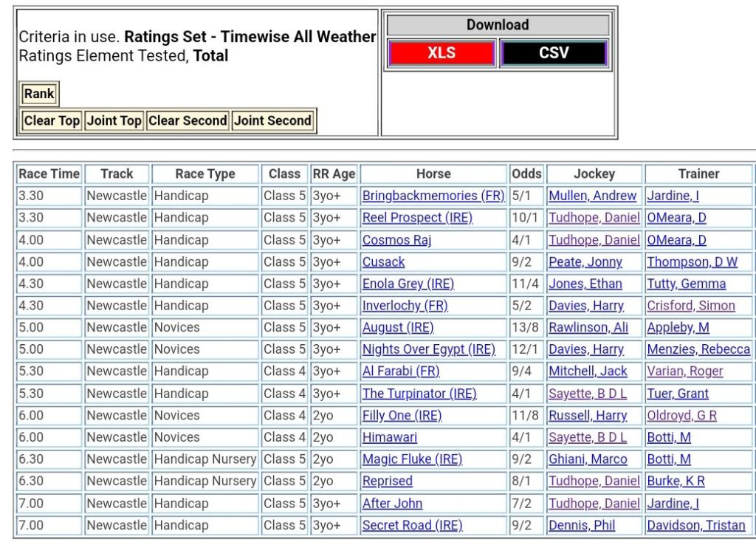
Task: Select trainer Varian, Roger
Action: point(685,371)
